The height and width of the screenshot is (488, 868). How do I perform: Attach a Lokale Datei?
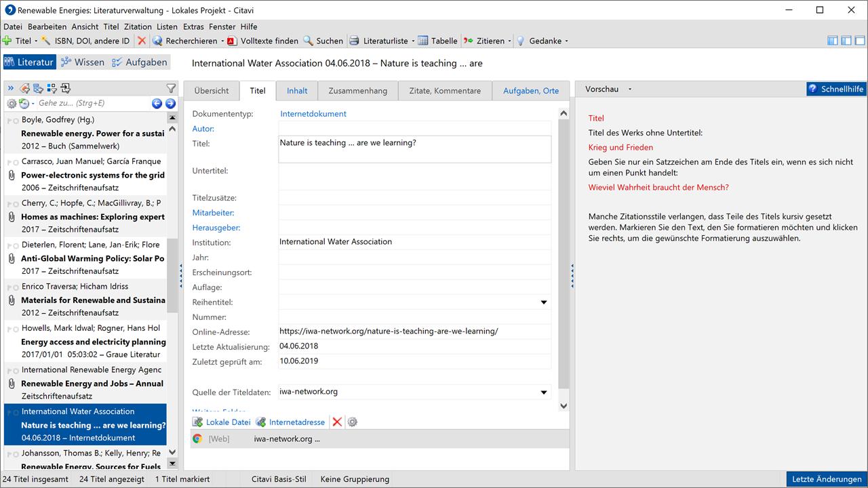point(222,422)
